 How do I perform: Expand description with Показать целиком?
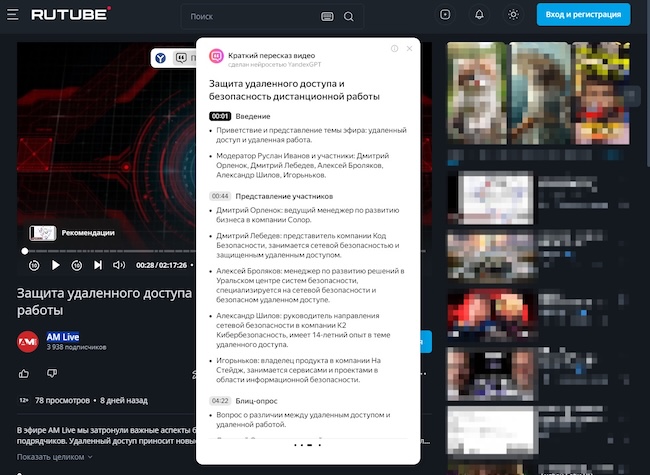click(54, 457)
